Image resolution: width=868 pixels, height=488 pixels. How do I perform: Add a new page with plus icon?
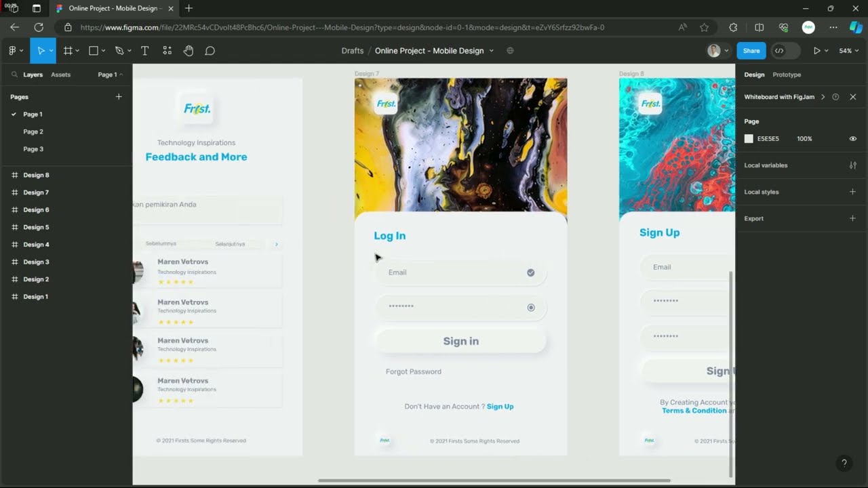(x=119, y=97)
